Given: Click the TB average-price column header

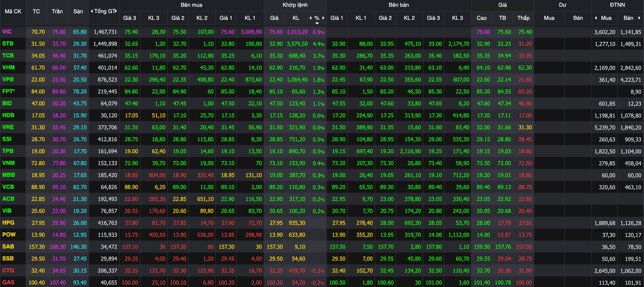Looking at the screenshot, I should (x=502, y=18).
